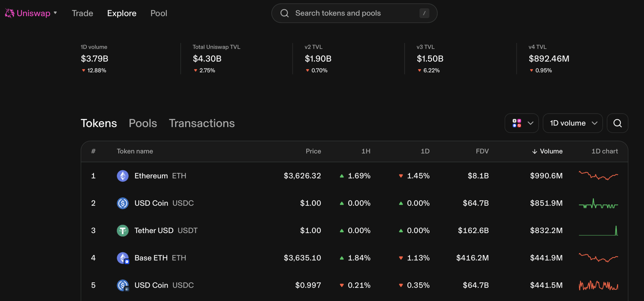The image size is (644, 301).
Task: Click the Base ETH 1D sparkline chart
Action: [598, 258]
